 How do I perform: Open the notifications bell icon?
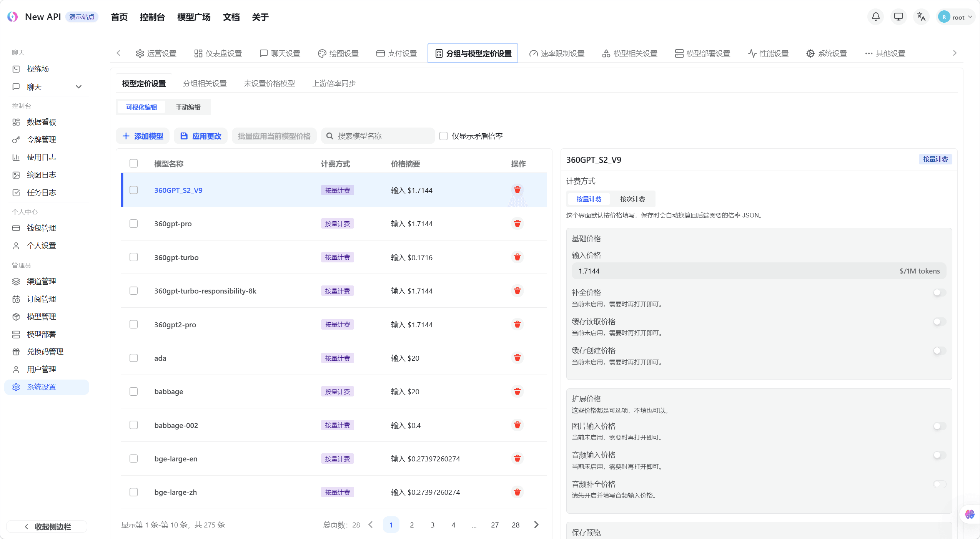tap(875, 17)
